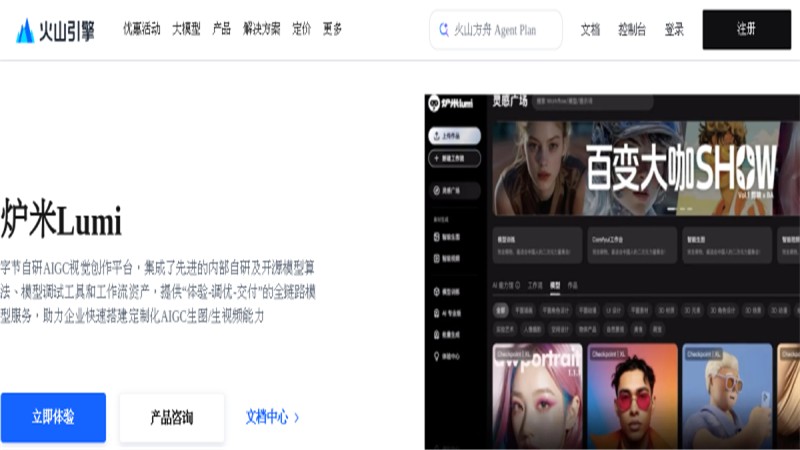Expand the 解决方案 navigation menu
Viewport: 800px width, 450px height.
tap(262, 29)
